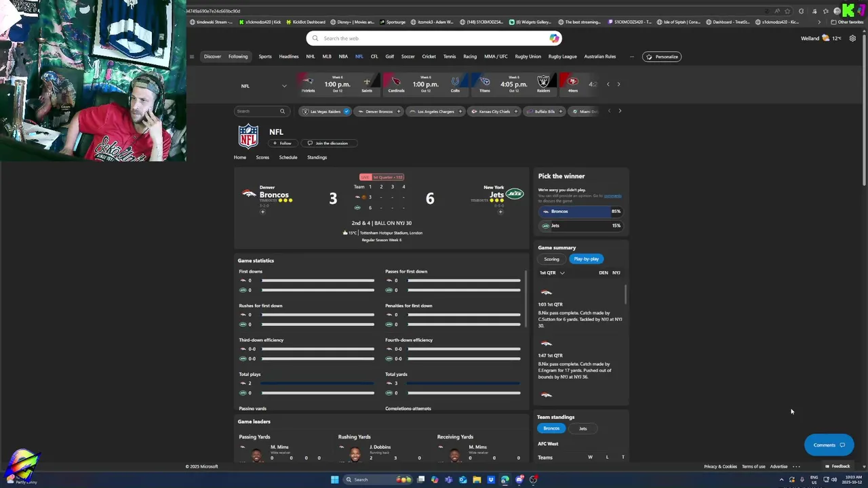Screen dimensions: 868x488
Task: Follow the Kansas City Chiefs chip
Action: coord(515,111)
